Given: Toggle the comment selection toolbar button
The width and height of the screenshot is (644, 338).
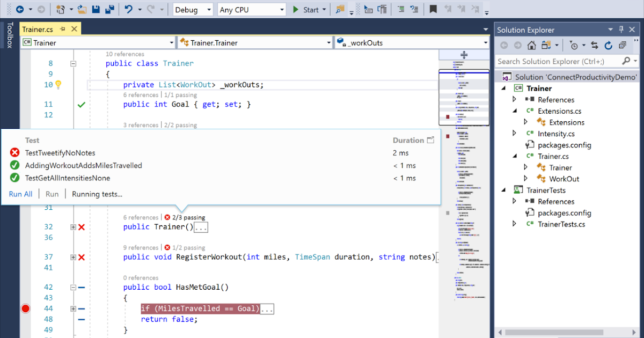Looking at the screenshot, I should click(x=401, y=10).
